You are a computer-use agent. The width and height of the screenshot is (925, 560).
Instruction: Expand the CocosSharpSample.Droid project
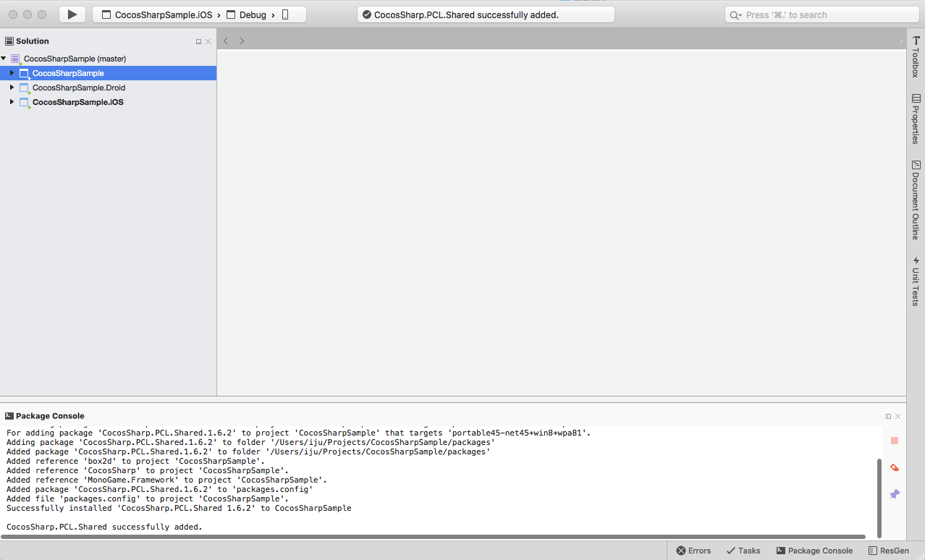click(12, 88)
